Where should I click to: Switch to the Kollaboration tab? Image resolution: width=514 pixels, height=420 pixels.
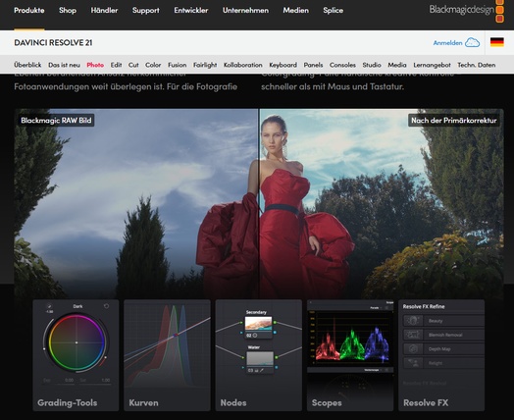243,65
